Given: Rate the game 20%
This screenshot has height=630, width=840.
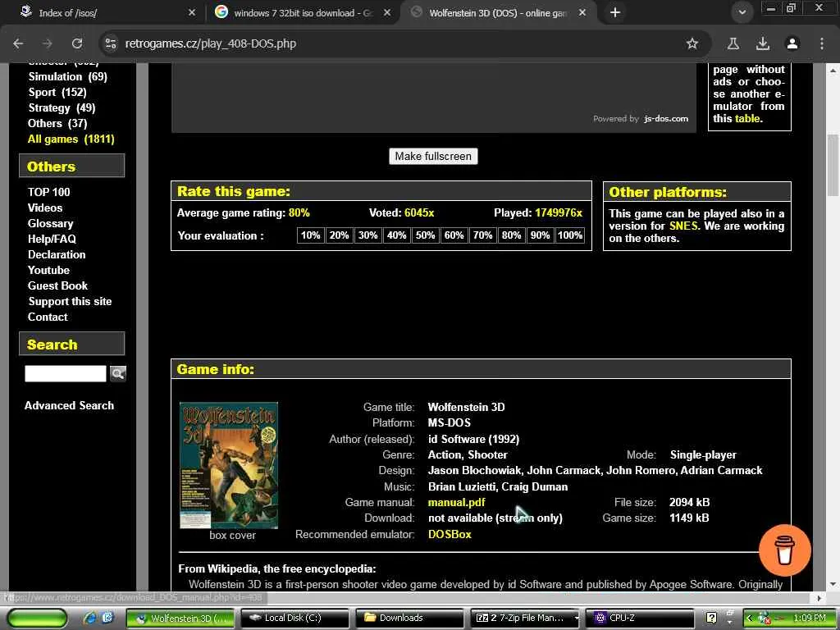Looking at the screenshot, I should tap(339, 235).
